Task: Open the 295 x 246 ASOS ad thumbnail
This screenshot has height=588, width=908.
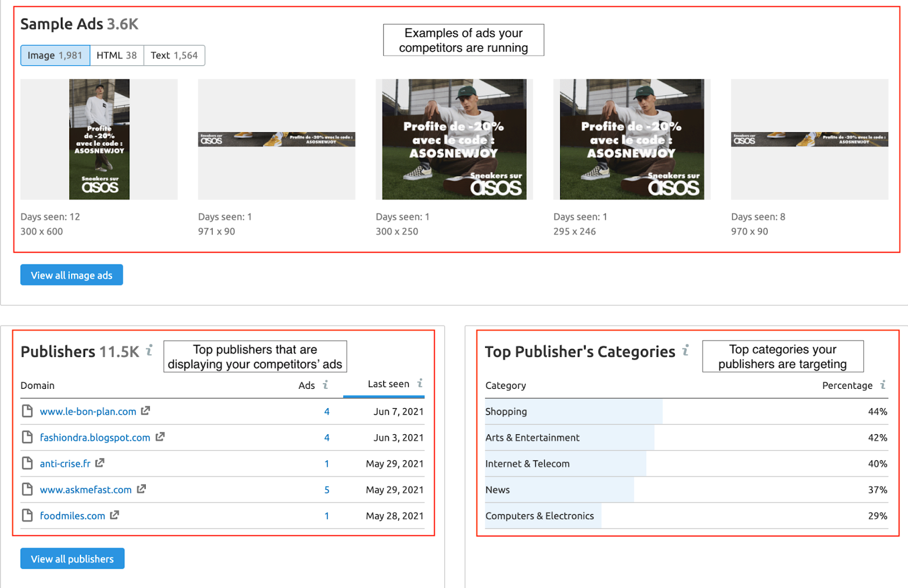Action: [x=632, y=139]
